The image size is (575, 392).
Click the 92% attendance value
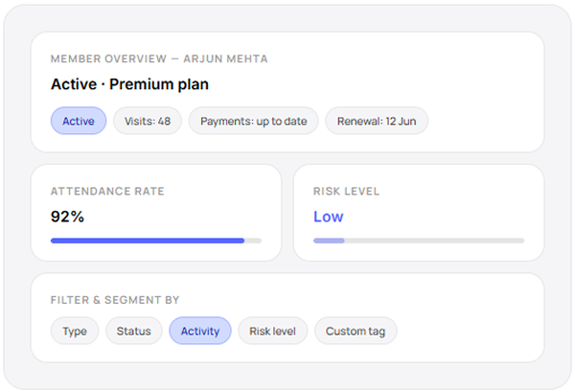(67, 217)
